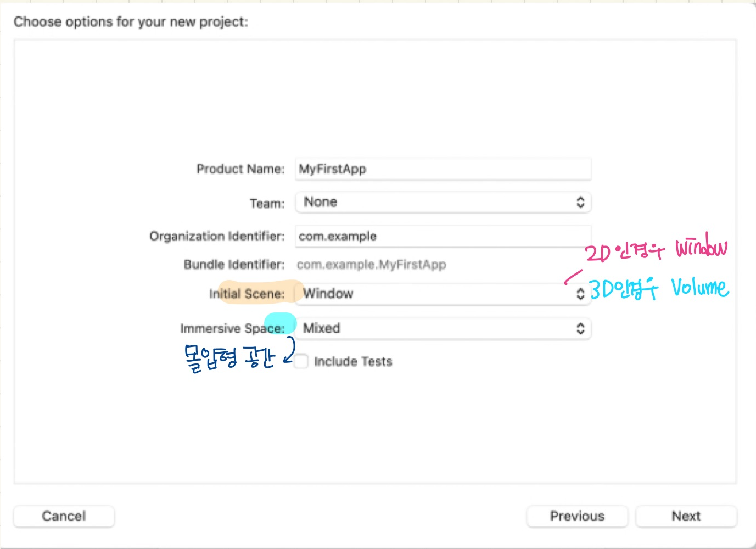Viewport: 756px width, 549px height.
Task: Click the Include Tests label text
Action: (x=353, y=361)
